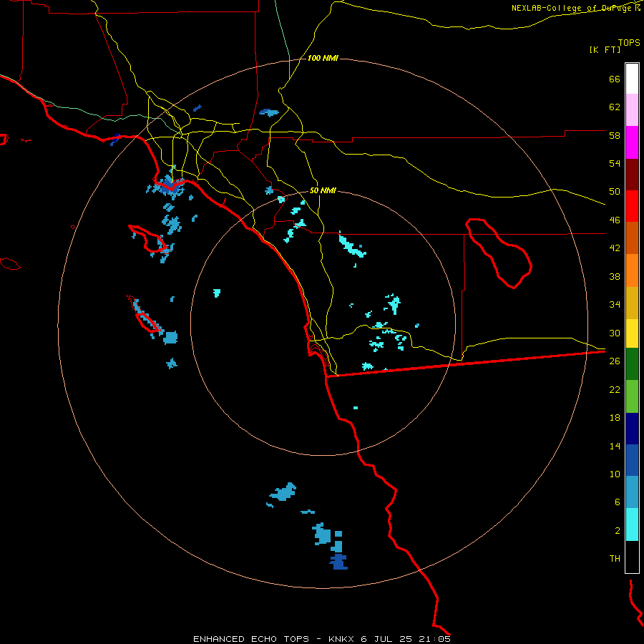Click the TOPS legend title
The image size is (644, 644).
(x=629, y=42)
